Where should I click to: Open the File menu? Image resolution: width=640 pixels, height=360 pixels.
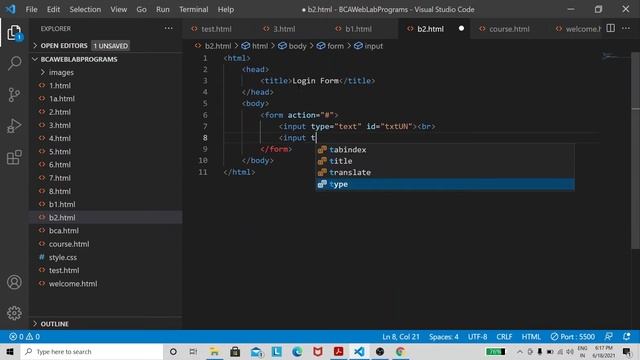point(31,9)
